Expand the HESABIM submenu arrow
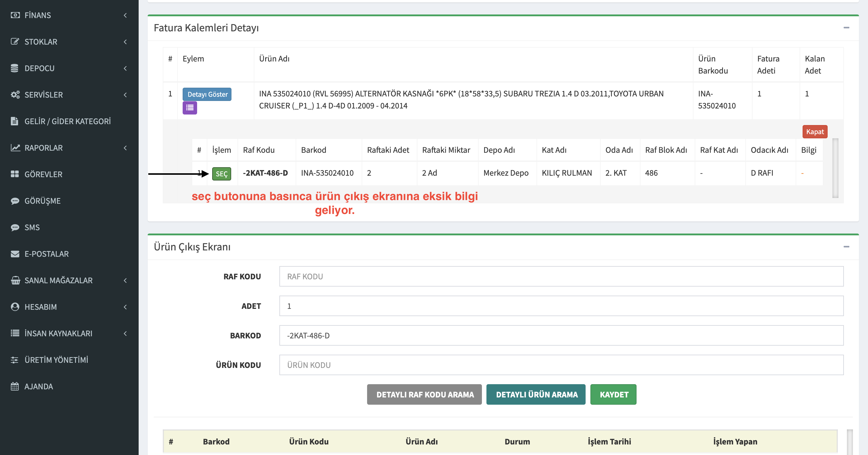 (125, 307)
